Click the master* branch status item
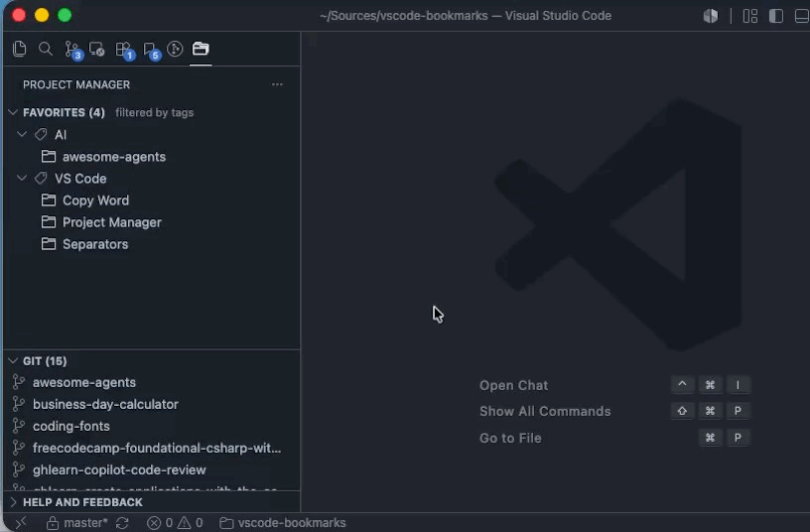The width and height of the screenshot is (810, 532). 77,523
